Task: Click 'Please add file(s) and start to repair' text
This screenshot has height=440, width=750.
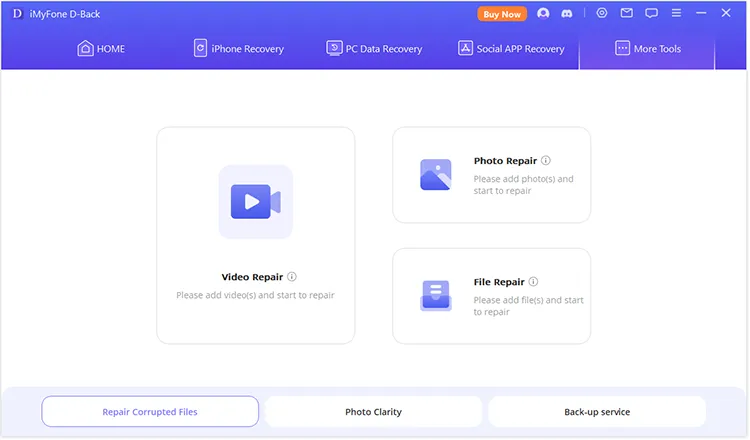Action: (529, 306)
